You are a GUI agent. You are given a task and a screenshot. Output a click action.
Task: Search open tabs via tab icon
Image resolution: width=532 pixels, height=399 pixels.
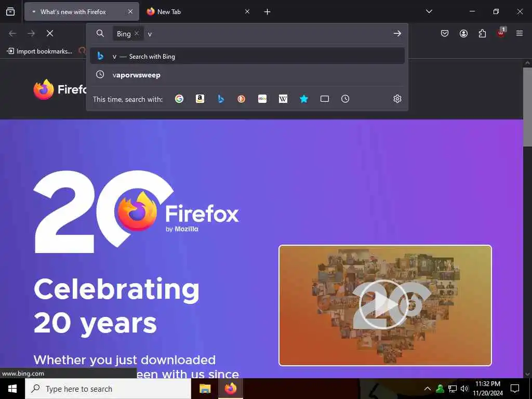(325, 99)
